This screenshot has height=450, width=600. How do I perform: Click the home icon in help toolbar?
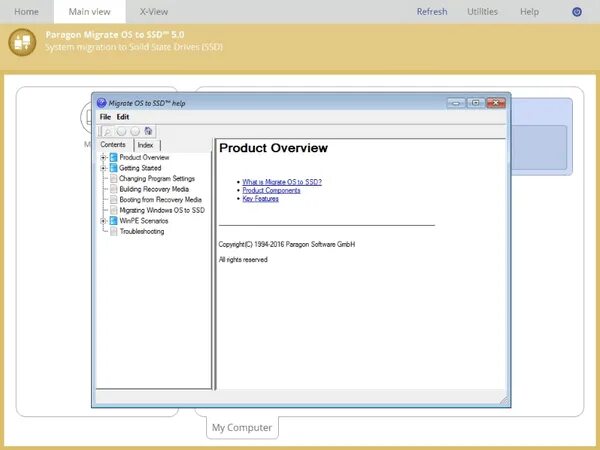coord(148,131)
